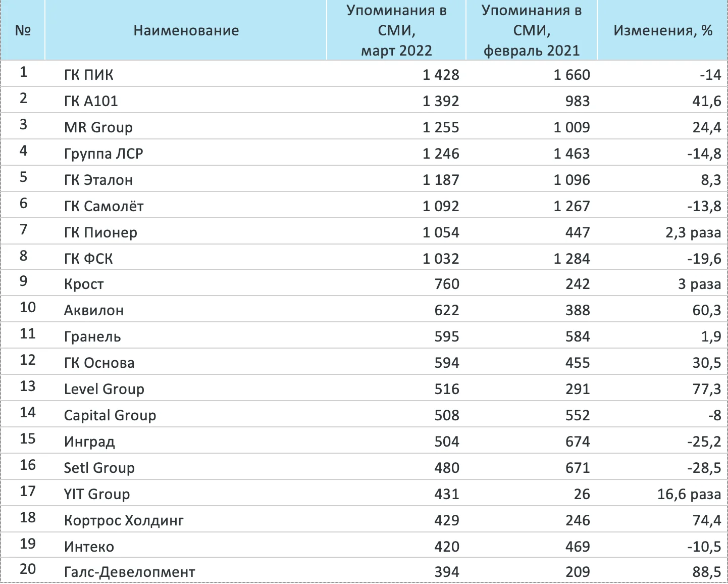
Task: Select the "16,6 раза" change value
Action: pyautogui.click(x=689, y=495)
